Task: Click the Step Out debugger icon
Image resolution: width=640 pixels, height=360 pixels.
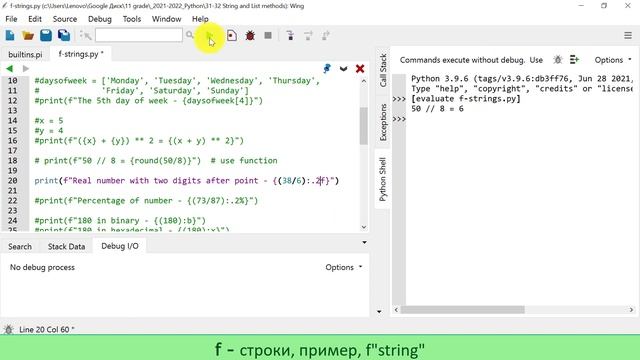Action: click(326, 36)
